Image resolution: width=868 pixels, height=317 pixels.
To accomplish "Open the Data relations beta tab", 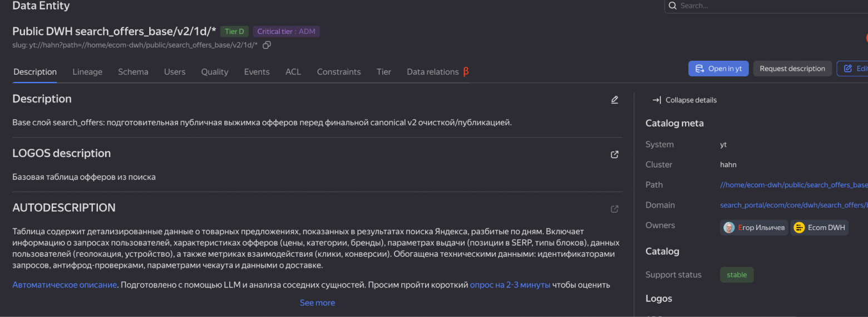I will (x=438, y=72).
